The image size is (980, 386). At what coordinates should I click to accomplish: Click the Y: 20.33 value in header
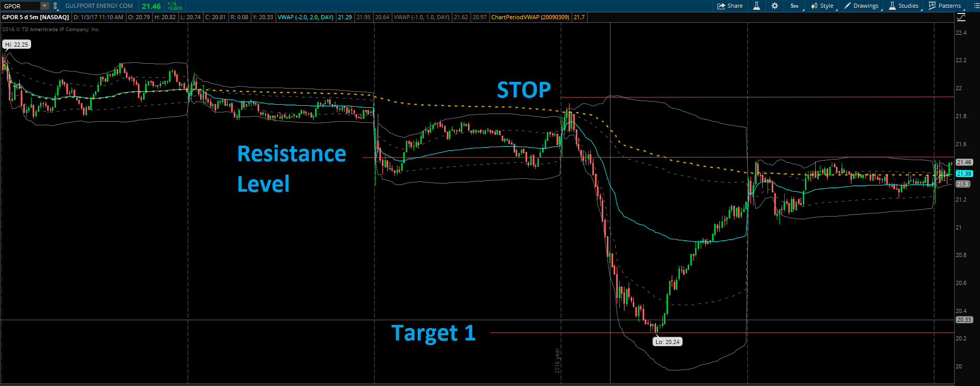(263, 17)
